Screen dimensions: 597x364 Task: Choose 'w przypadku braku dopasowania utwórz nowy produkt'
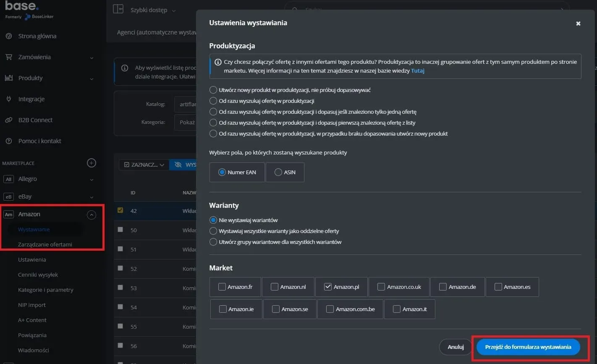tap(213, 134)
